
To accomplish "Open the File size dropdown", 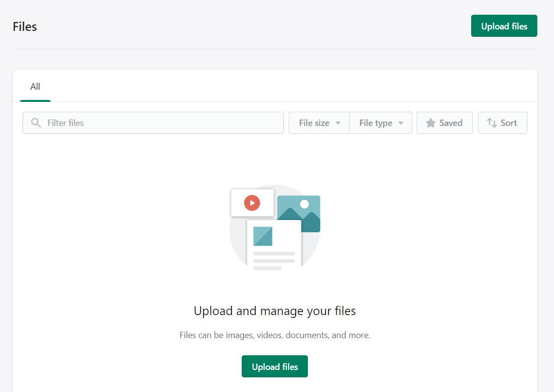I will (x=319, y=123).
